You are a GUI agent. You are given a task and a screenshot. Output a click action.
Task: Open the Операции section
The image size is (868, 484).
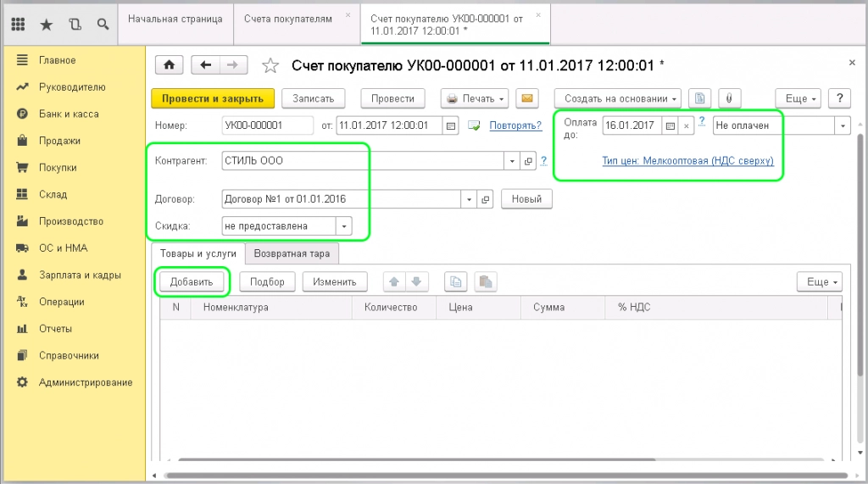click(61, 302)
